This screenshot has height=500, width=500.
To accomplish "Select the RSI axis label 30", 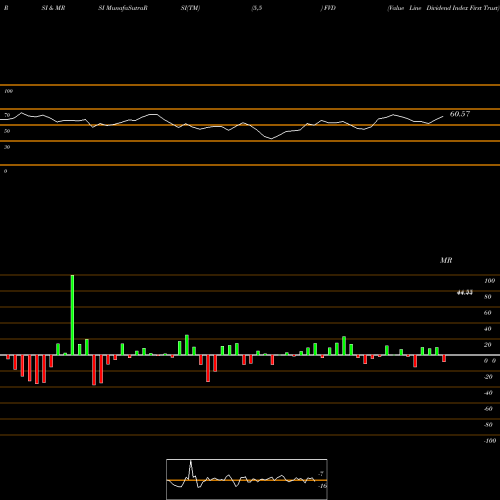I will click(7, 147).
